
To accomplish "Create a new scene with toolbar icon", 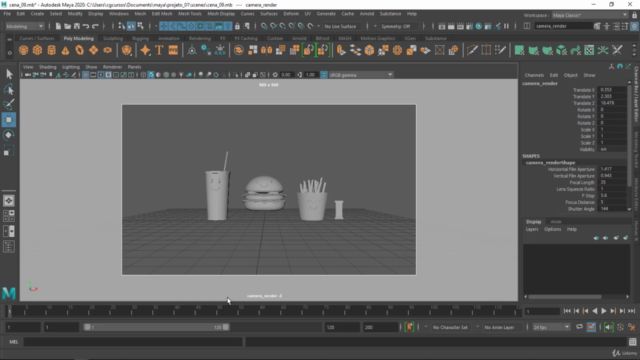I will click(58, 26).
